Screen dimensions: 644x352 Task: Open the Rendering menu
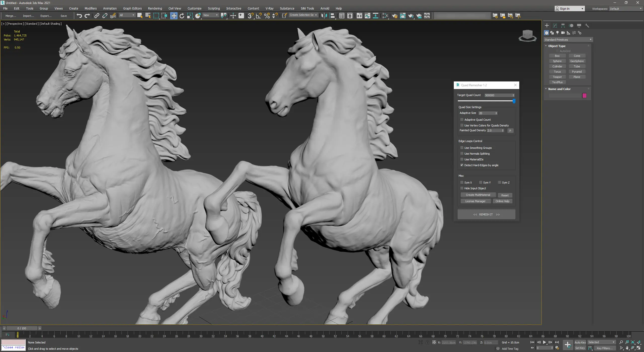click(155, 8)
